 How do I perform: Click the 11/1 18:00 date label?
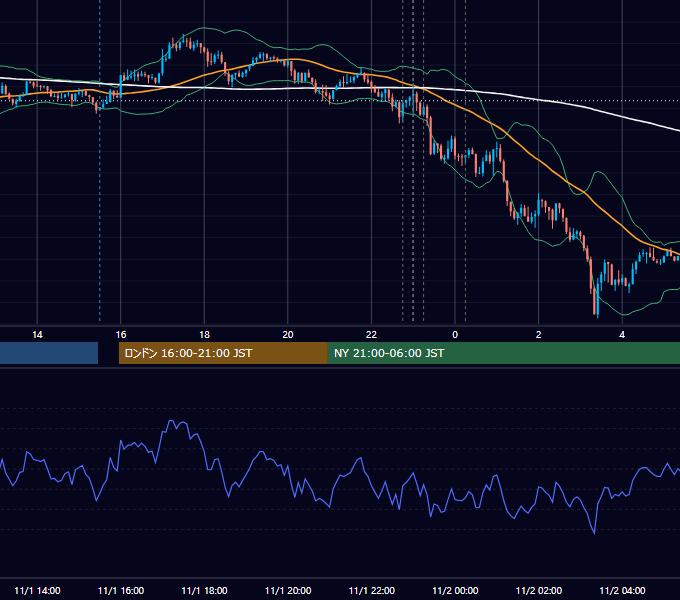[204, 590]
